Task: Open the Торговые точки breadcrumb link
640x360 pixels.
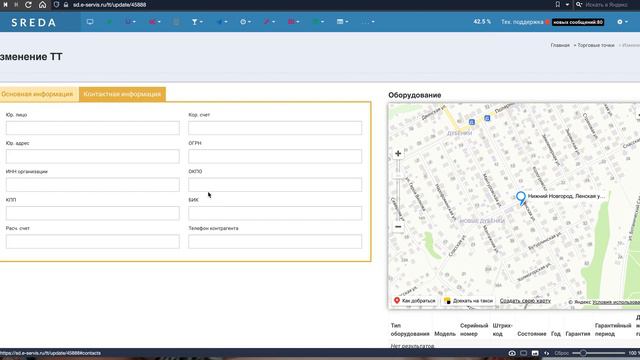Action: point(596,45)
